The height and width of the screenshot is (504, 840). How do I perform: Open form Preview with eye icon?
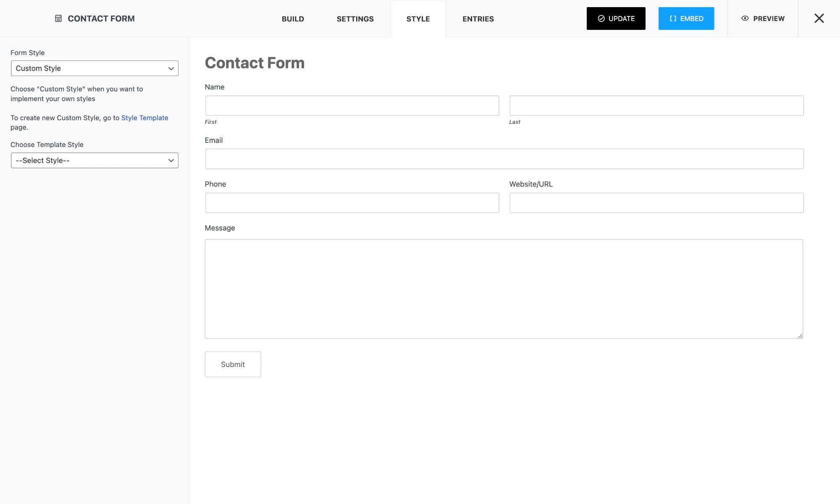pos(763,18)
